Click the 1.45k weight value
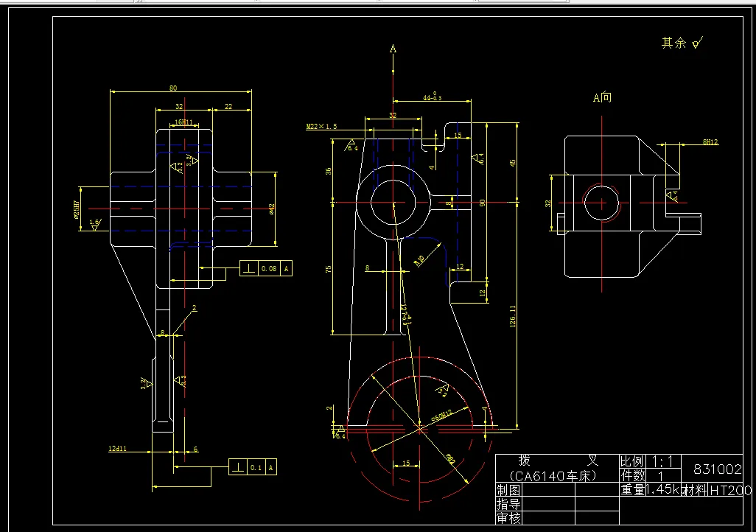This screenshot has width=756, height=532. [663, 489]
